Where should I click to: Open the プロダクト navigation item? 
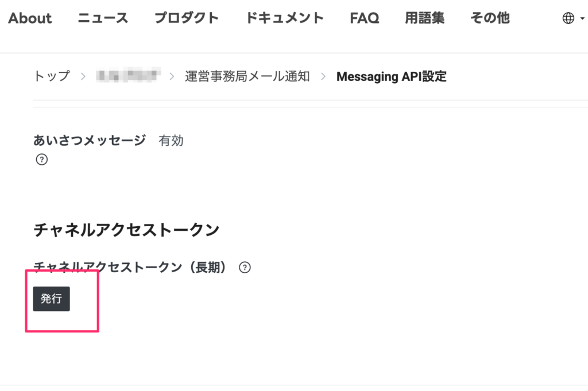pos(187,18)
